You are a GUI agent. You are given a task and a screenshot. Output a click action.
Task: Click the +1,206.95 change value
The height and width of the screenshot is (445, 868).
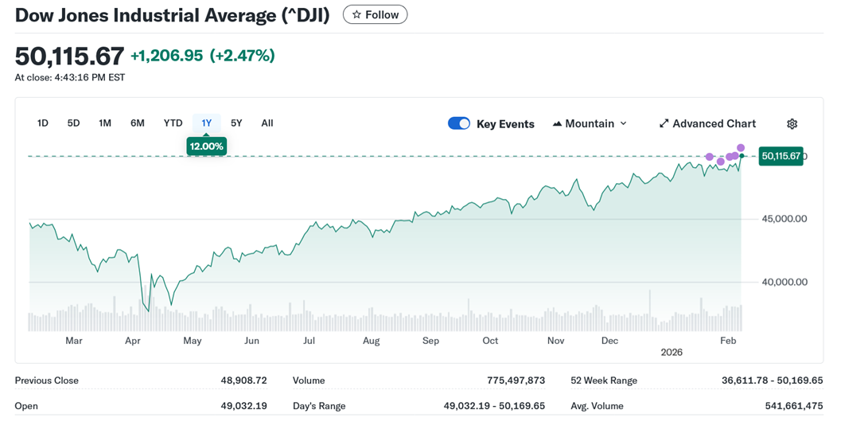click(166, 56)
